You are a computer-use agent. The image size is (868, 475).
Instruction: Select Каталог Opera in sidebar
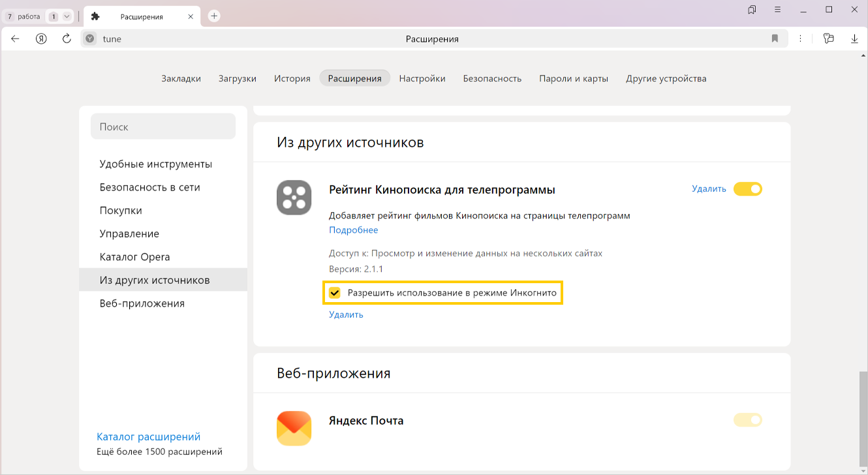coord(134,257)
